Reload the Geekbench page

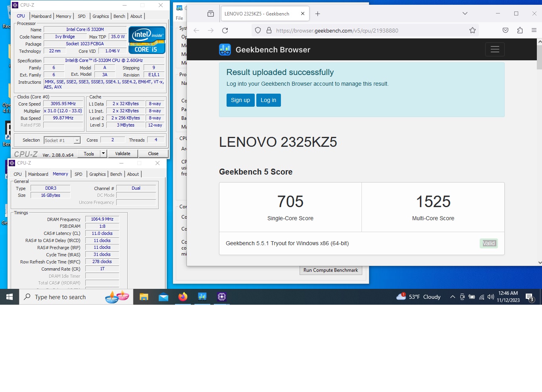(x=225, y=31)
